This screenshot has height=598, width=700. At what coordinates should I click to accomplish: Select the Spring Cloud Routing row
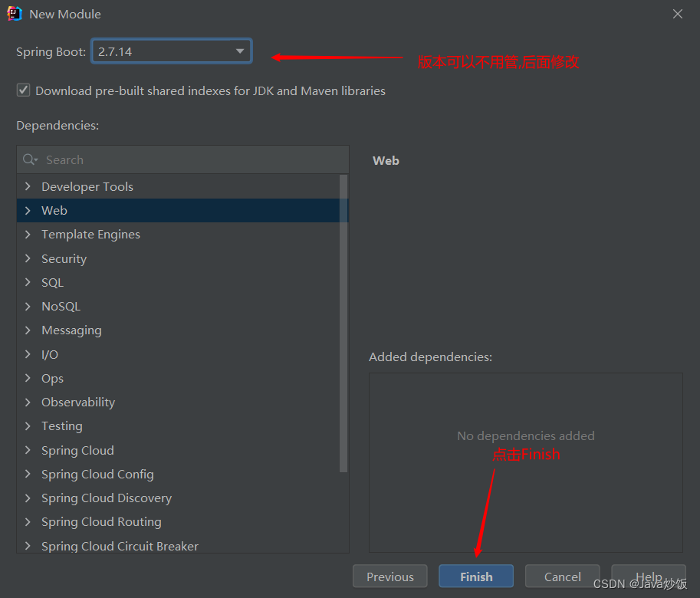(x=178, y=521)
